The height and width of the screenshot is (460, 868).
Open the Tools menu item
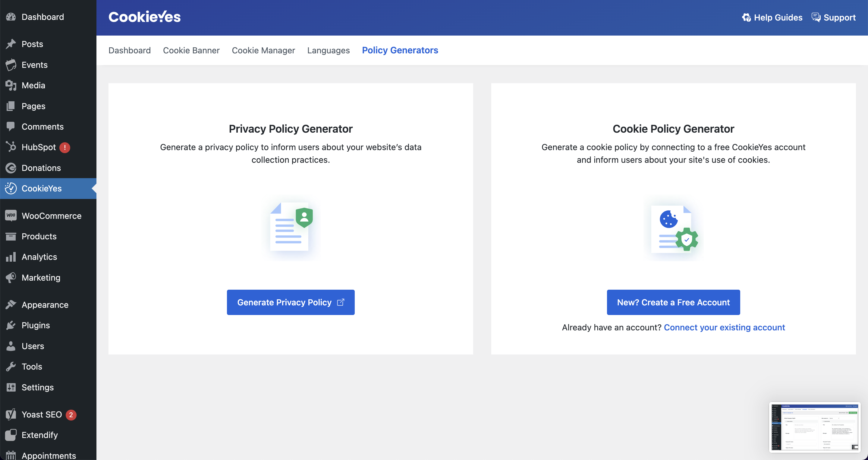[x=48, y=367]
